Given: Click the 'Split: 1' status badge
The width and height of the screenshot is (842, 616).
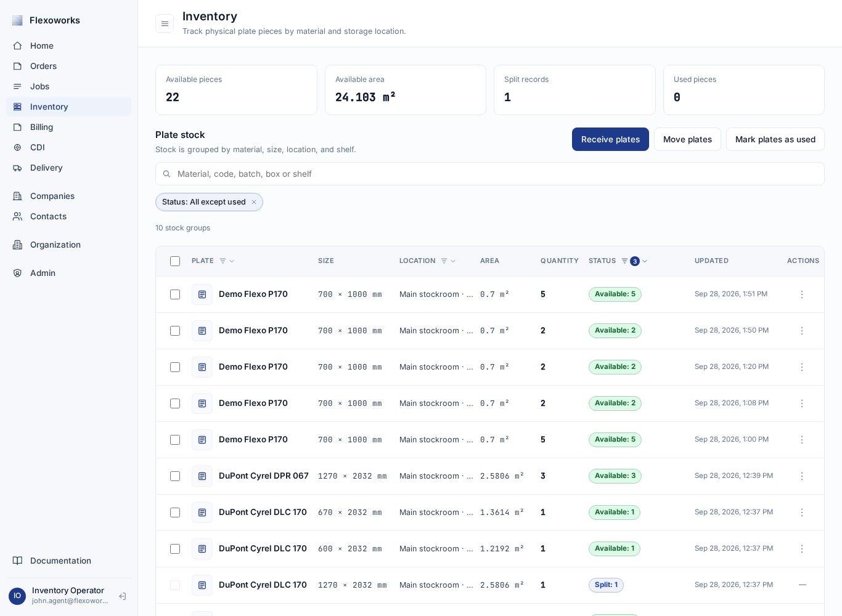Looking at the screenshot, I should (606, 585).
